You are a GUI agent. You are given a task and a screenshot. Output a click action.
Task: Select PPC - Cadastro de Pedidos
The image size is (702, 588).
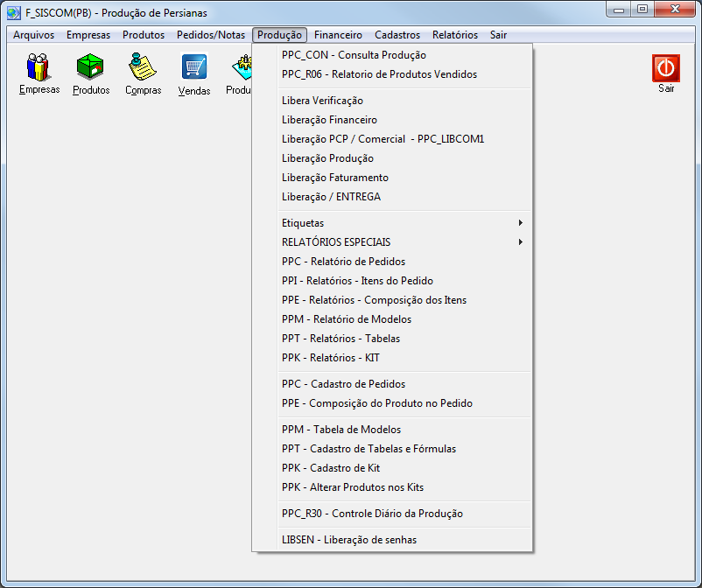point(405,384)
